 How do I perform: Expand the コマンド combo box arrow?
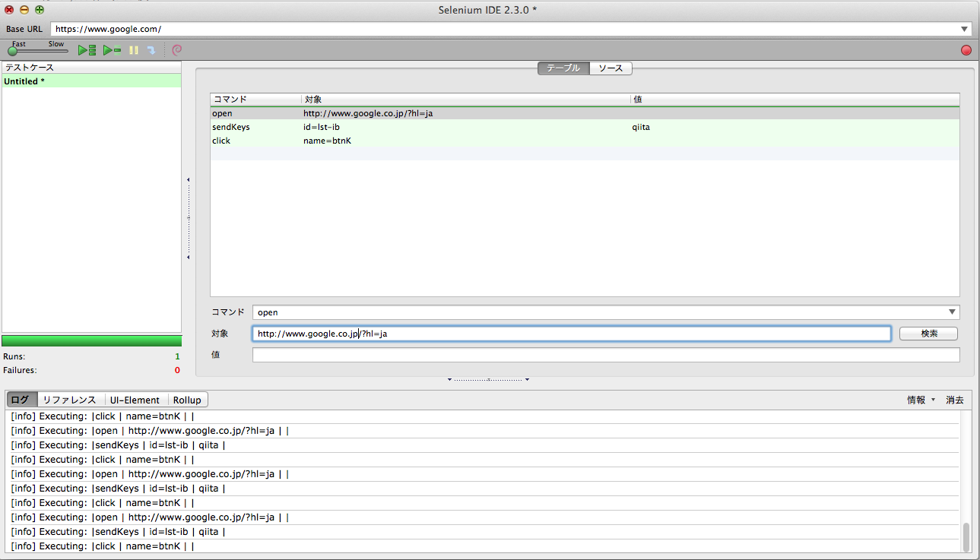953,312
